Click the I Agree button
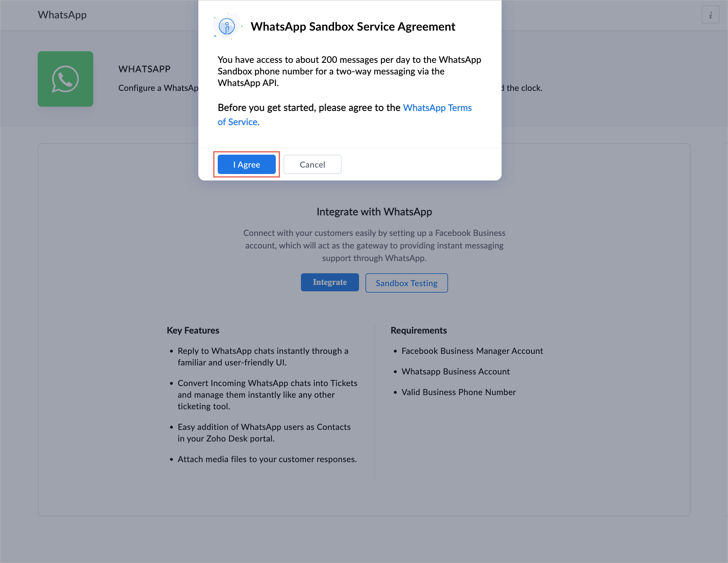728x563 pixels. (x=246, y=164)
